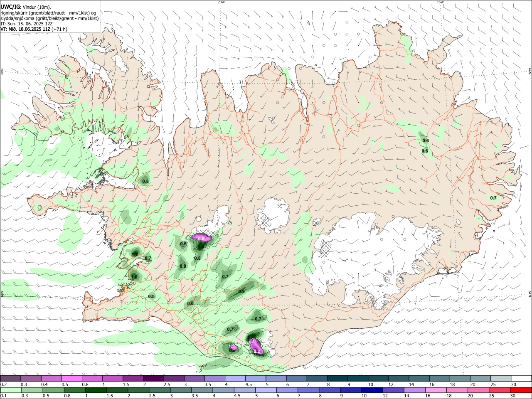Viewport: 532px width, 399px height.
Task: Pick the dusky mauve swatch above the 0.2 label
Action: point(10,379)
